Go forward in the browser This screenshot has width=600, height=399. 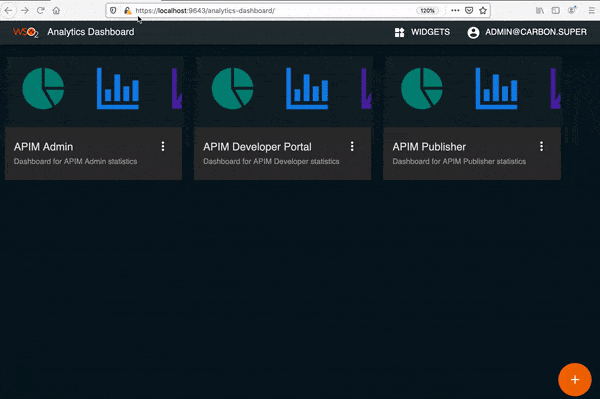(x=24, y=11)
